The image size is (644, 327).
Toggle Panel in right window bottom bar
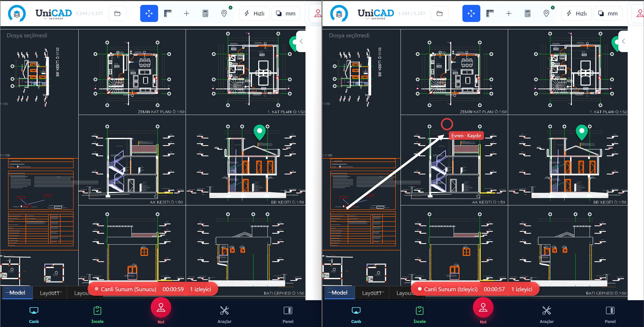pos(610,315)
